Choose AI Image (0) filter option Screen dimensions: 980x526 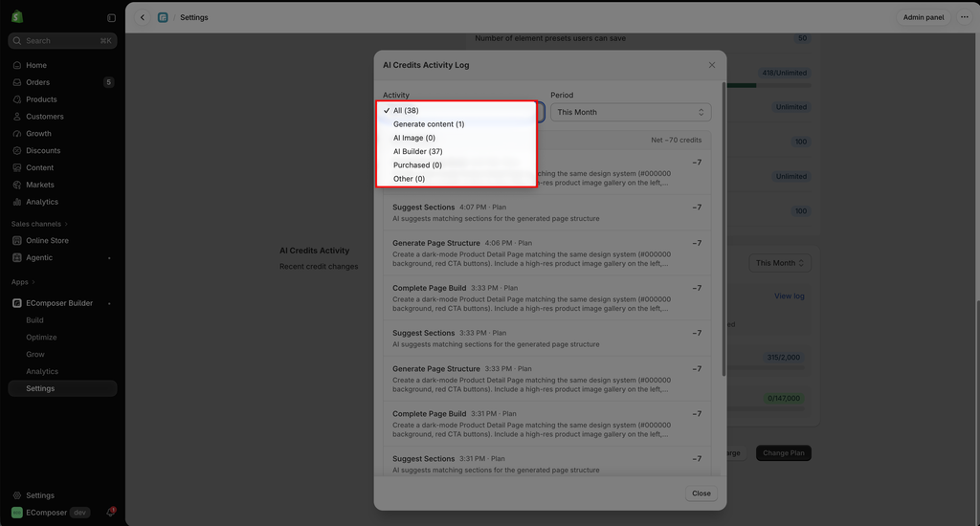[x=457, y=138]
